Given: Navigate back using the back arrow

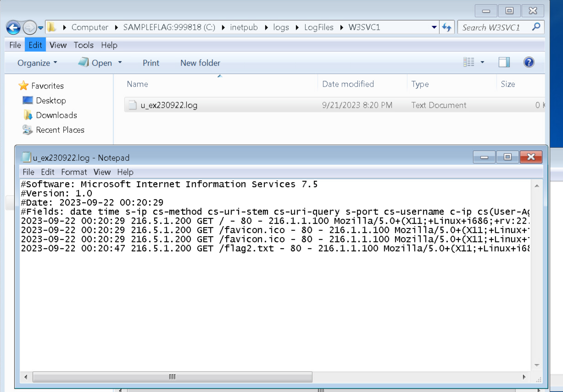Looking at the screenshot, I should pos(13,27).
